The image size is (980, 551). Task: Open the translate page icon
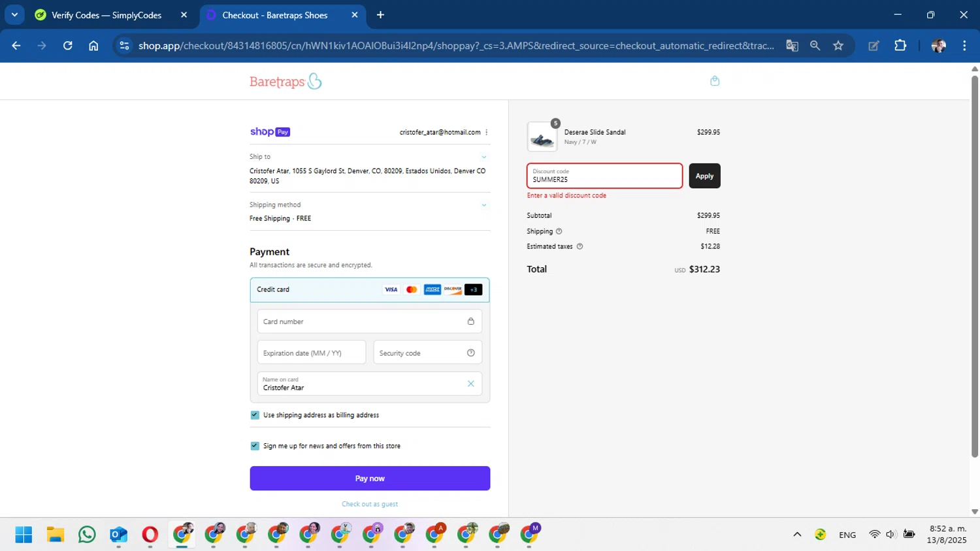[x=792, y=46]
